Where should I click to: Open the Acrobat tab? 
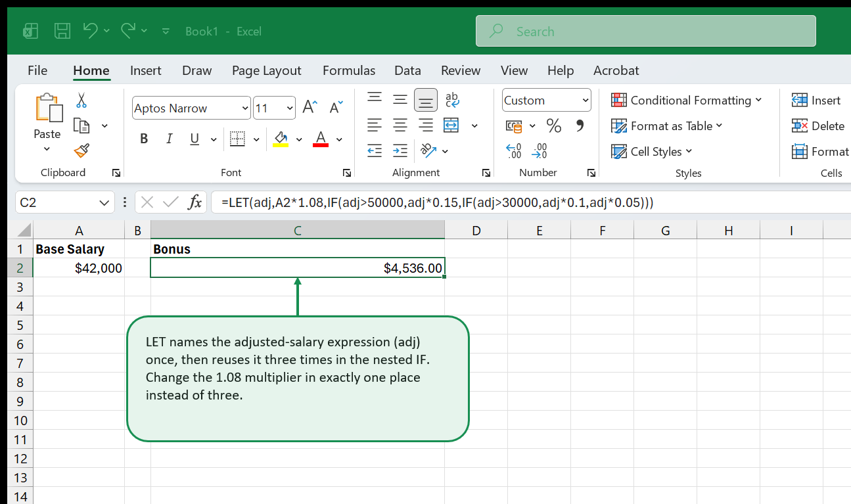click(x=616, y=70)
